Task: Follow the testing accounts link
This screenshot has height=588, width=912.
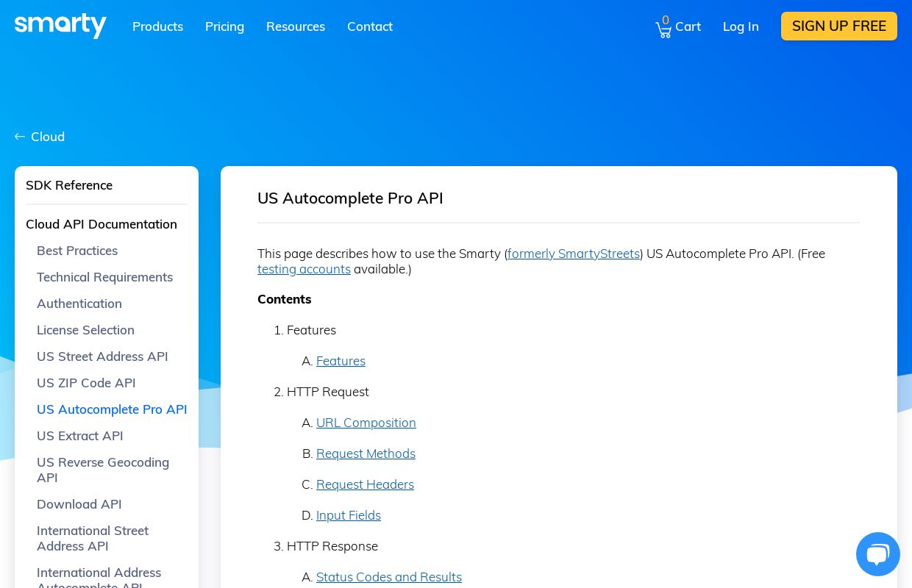Action: (x=304, y=269)
